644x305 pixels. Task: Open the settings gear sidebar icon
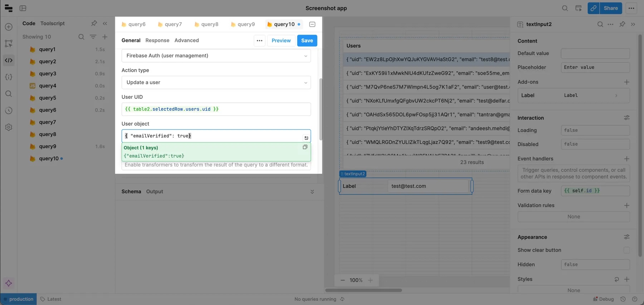[x=9, y=127]
